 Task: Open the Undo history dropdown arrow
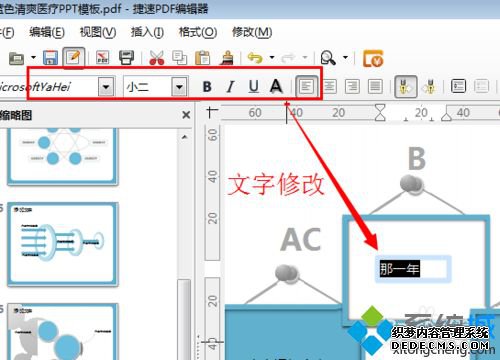pos(272,57)
